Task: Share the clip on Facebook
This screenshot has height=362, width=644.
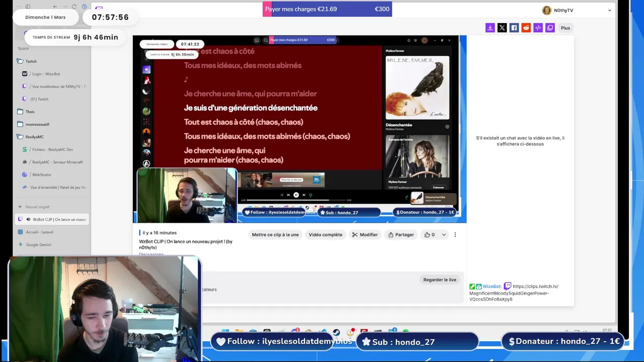Action: click(514, 28)
